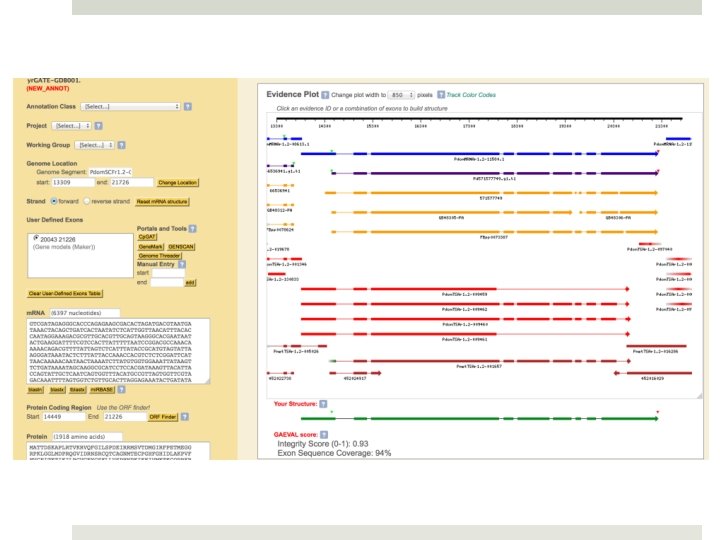This screenshot has height=540, width=720.
Task: Select purple gene model evidence track
Action: point(495,173)
